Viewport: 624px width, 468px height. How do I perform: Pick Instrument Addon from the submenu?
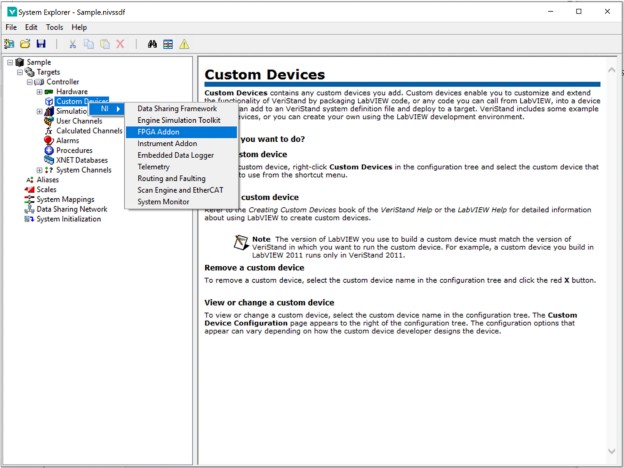[181, 144]
